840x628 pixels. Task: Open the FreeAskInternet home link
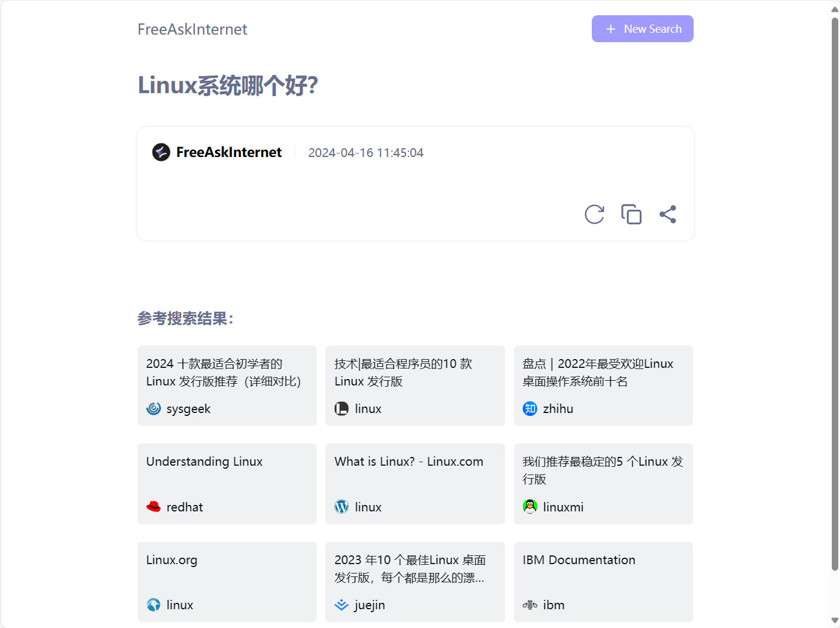[x=192, y=29]
